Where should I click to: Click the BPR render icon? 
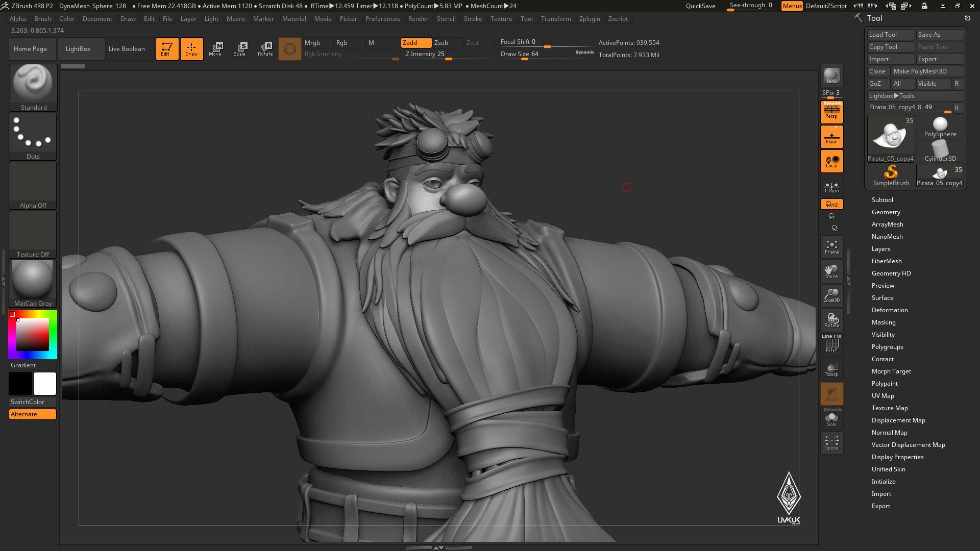tap(831, 76)
